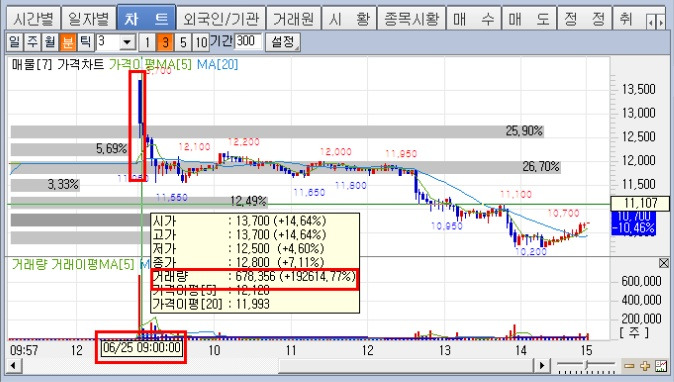Zoom in the chart with the plus icon
This screenshot has height=382, width=674.
645,366
